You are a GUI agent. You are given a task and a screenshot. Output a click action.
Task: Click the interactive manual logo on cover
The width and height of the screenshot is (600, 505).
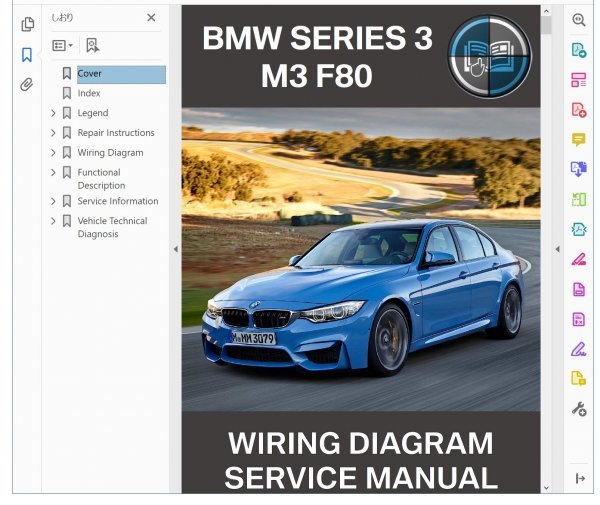point(489,56)
